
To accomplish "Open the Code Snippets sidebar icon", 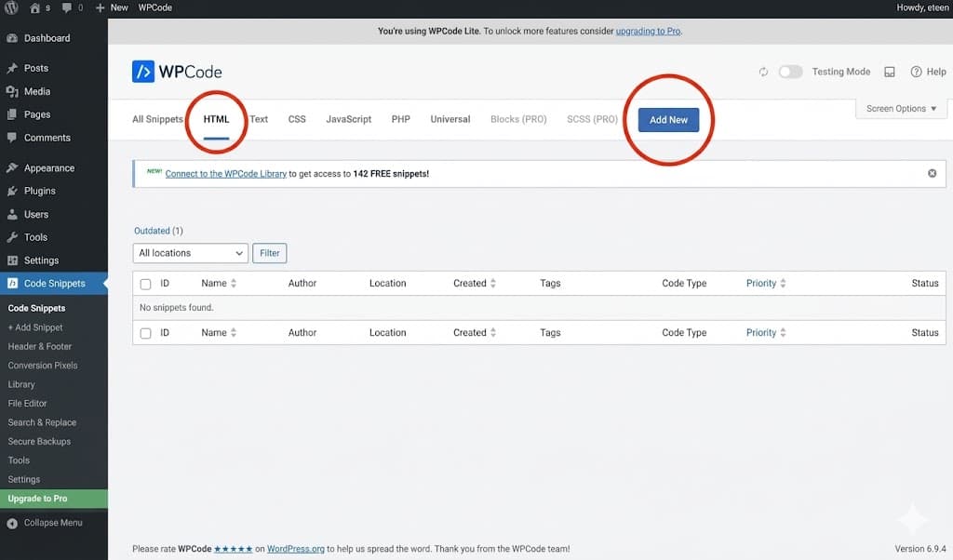I will pos(10,283).
